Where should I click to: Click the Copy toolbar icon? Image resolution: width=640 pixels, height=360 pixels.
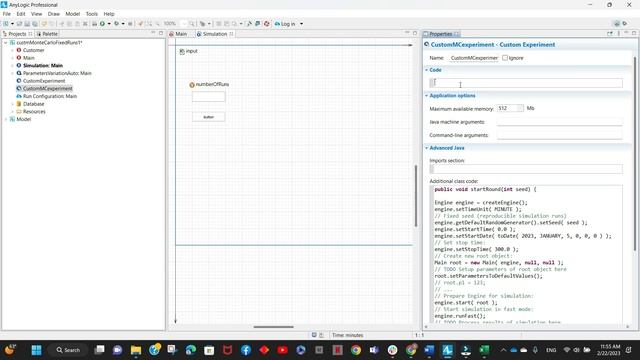[69, 24]
